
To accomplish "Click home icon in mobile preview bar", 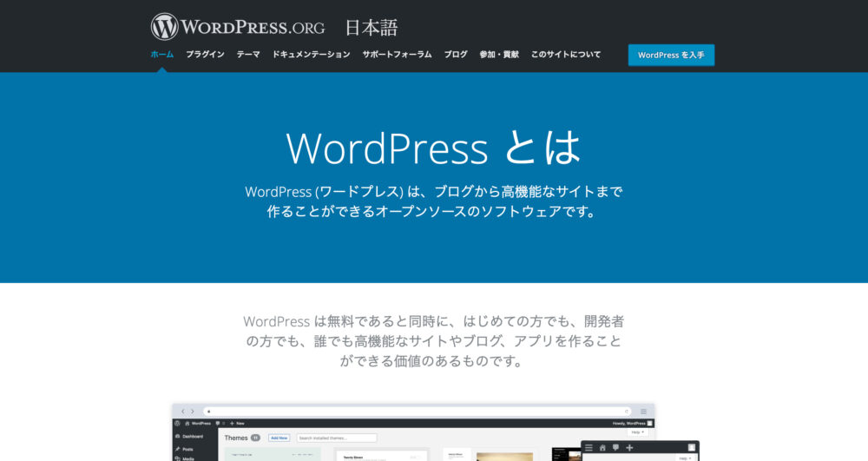I will 602,448.
